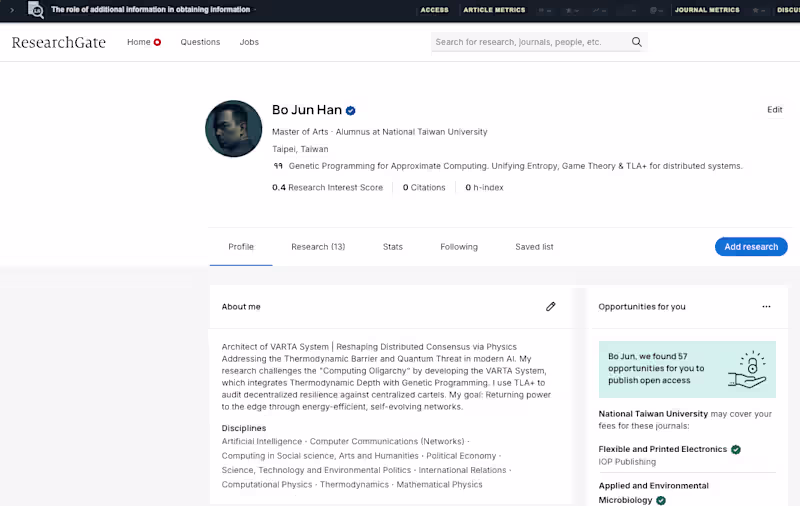Switch to the Research (13) tab

pyautogui.click(x=318, y=247)
